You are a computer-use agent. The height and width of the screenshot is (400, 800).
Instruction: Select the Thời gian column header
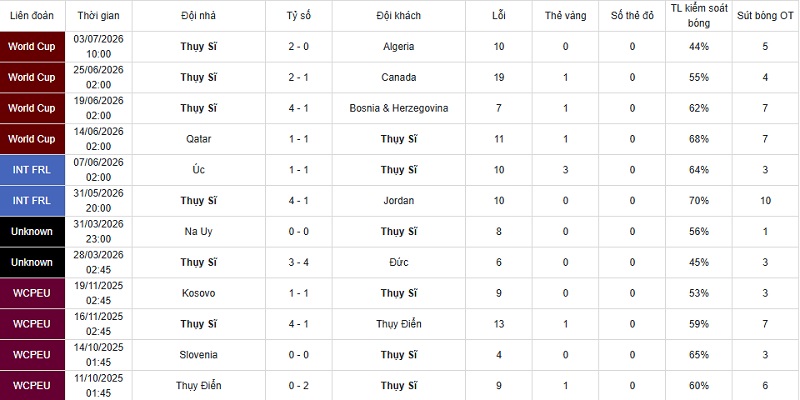[x=98, y=16]
